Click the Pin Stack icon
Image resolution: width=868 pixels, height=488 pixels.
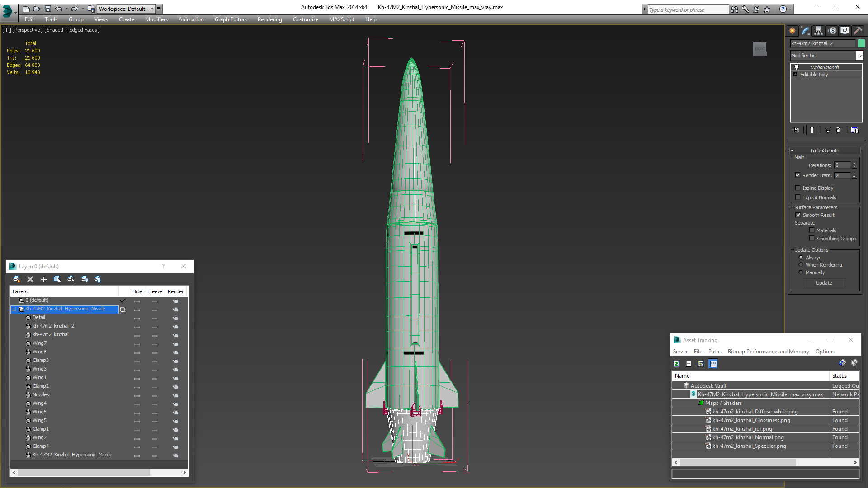tap(796, 130)
